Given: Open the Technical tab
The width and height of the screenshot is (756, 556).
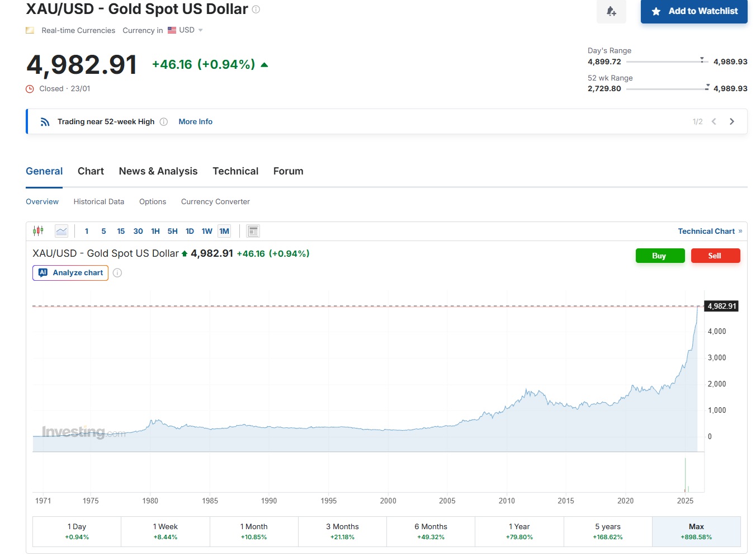Looking at the screenshot, I should point(235,171).
